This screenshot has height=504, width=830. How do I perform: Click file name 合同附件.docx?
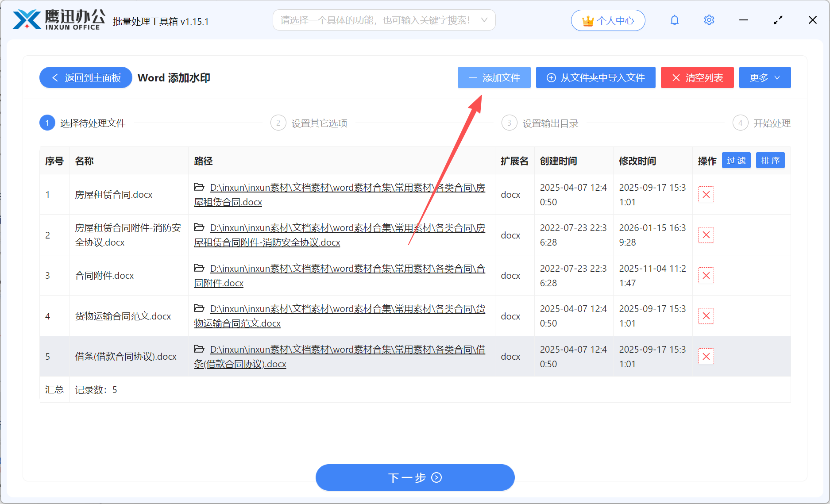pos(104,276)
